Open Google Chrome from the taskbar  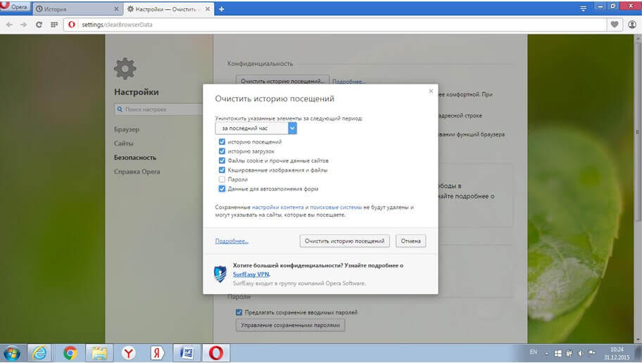(x=70, y=352)
